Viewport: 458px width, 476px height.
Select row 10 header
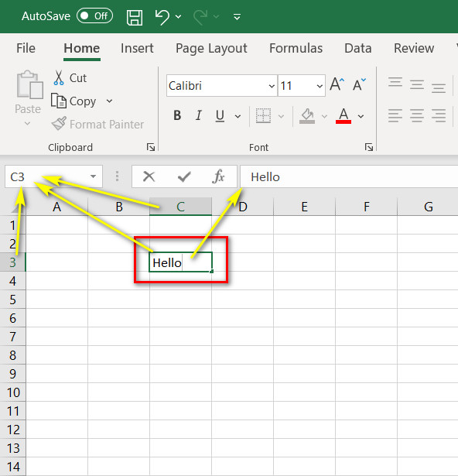coord(12,392)
